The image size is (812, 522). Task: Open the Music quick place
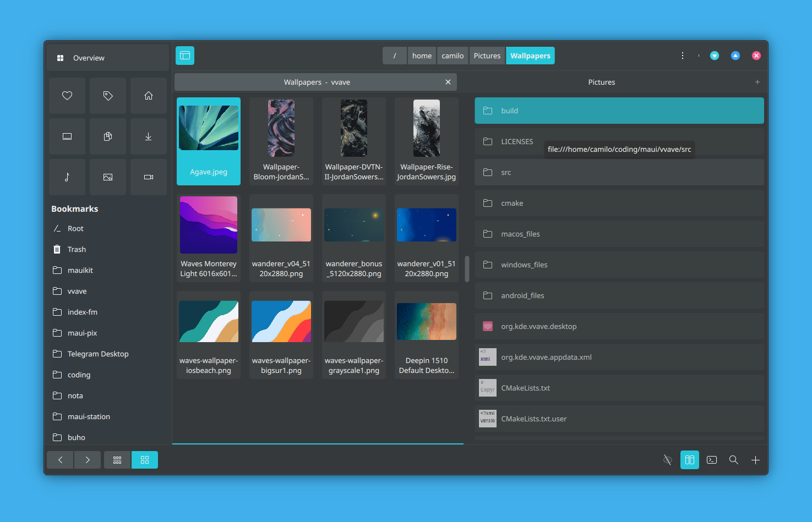point(67,177)
